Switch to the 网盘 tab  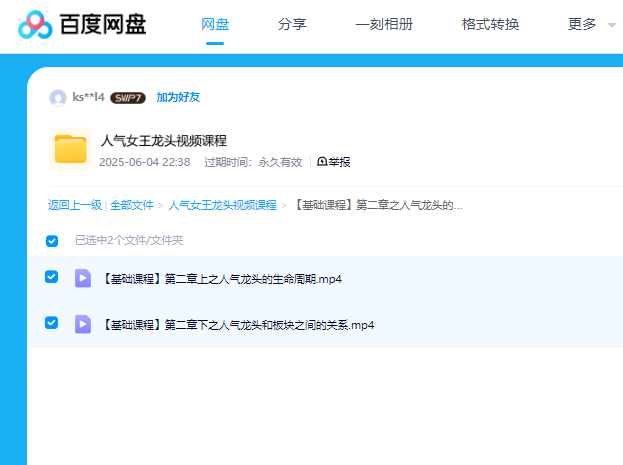point(215,24)
